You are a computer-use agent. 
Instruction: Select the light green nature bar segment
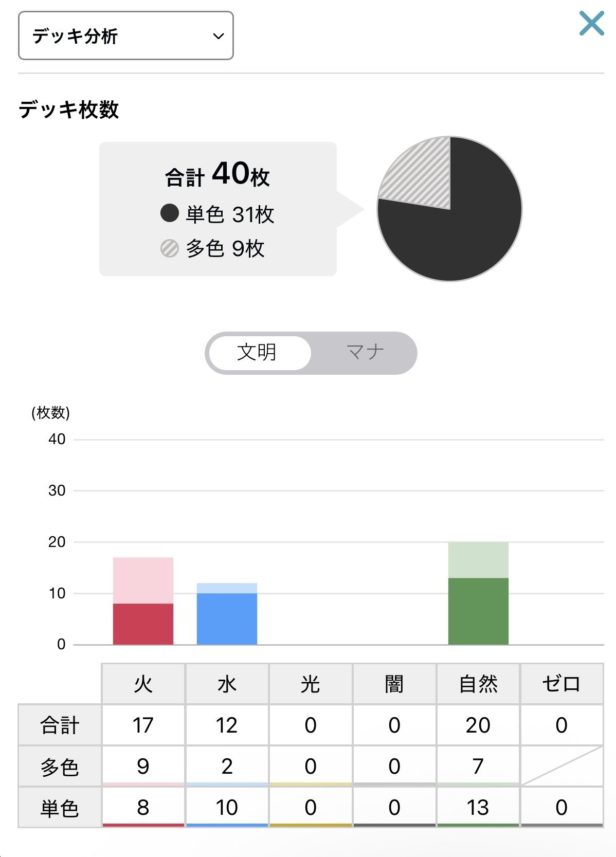tap(478, 560)
